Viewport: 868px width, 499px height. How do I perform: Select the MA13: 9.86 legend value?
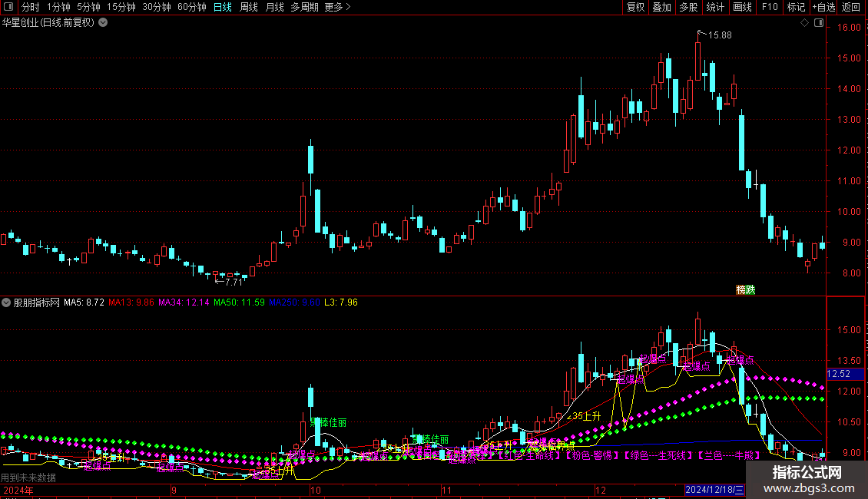point(131,302)
